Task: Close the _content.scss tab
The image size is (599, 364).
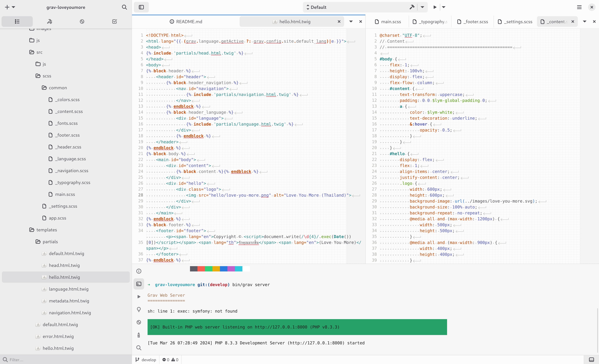Action: click(573, 22)
